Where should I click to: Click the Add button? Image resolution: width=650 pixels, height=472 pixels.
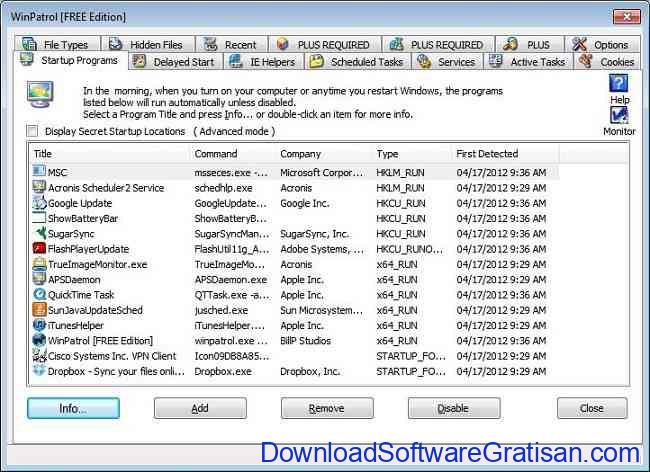200,408
